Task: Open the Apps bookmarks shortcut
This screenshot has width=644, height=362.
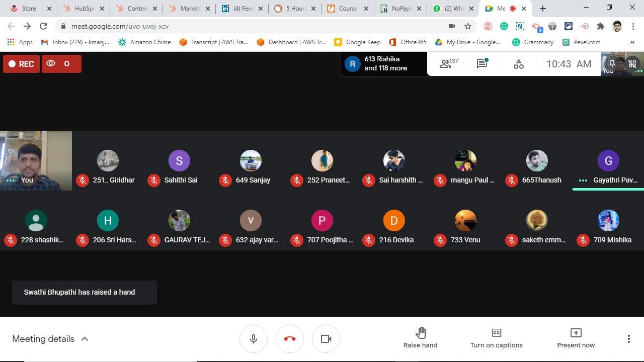Action: [20, 42]
